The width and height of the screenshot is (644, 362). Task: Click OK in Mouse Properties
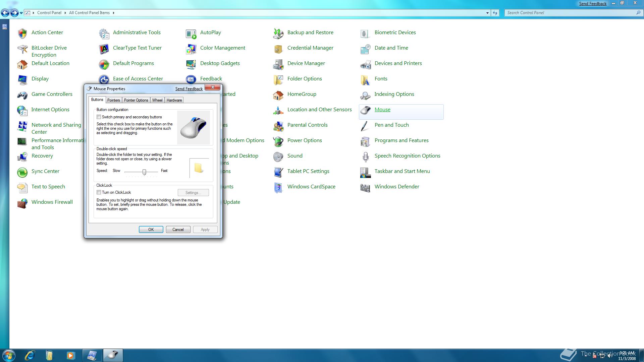pos(151,230)
